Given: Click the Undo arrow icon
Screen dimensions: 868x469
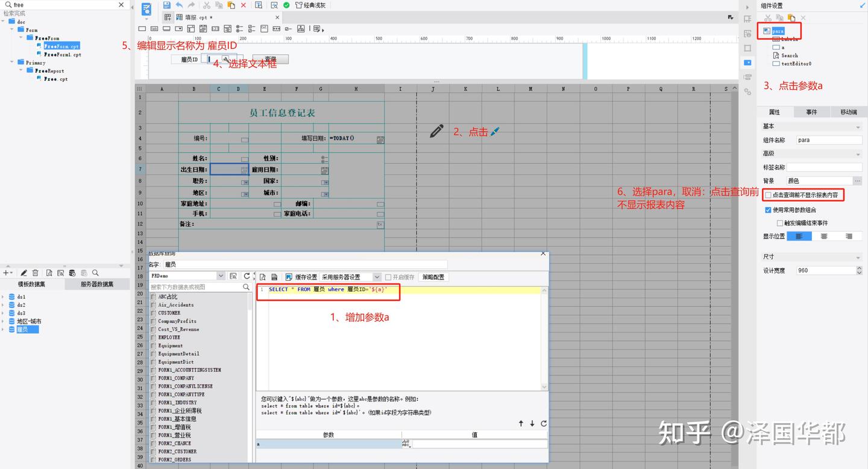Looking at the screenshot, I should point(179,5).
